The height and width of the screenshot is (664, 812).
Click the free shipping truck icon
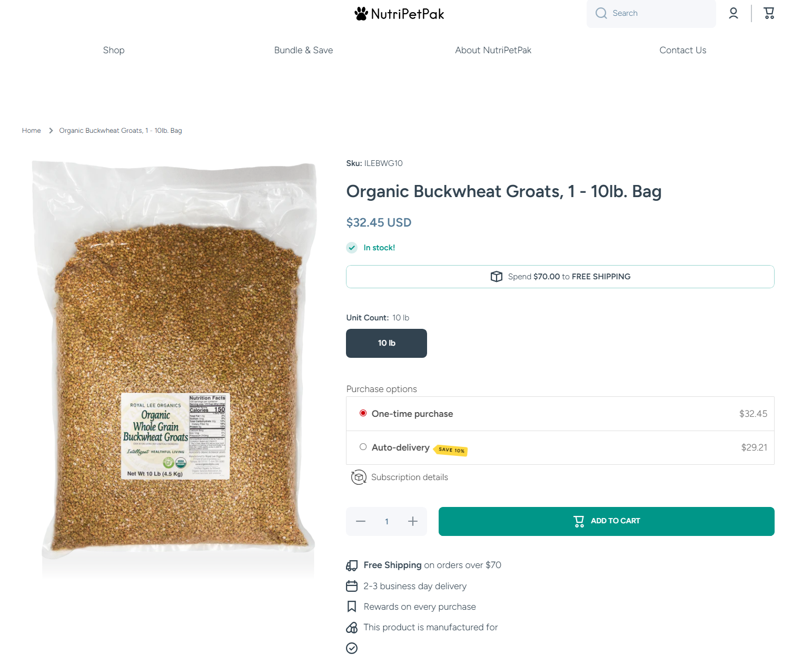tap(352, 565)
